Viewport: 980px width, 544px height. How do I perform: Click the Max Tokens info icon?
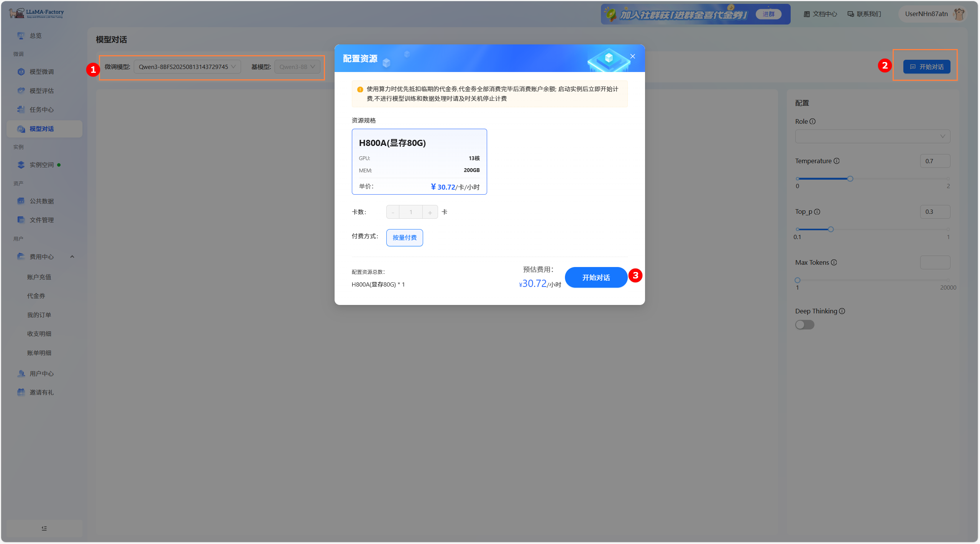coord(834,262)
